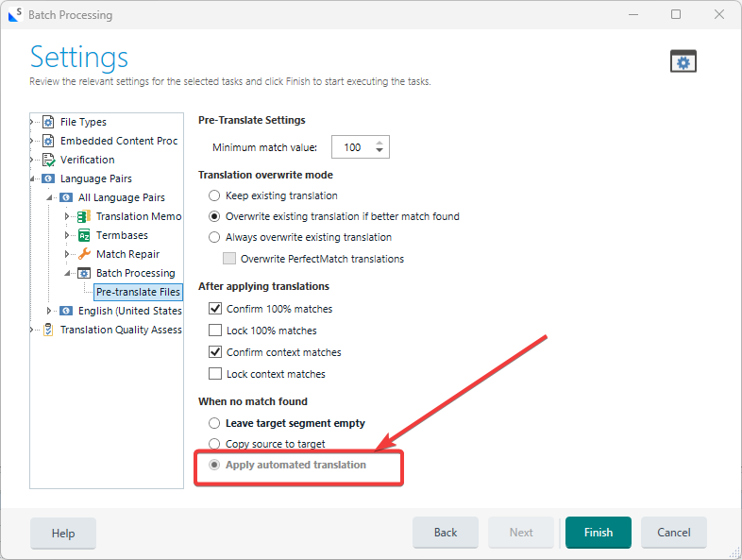Select Match Repair in settings tree
This screenshot has height=560, width=742.
click(x=127, y=254)
